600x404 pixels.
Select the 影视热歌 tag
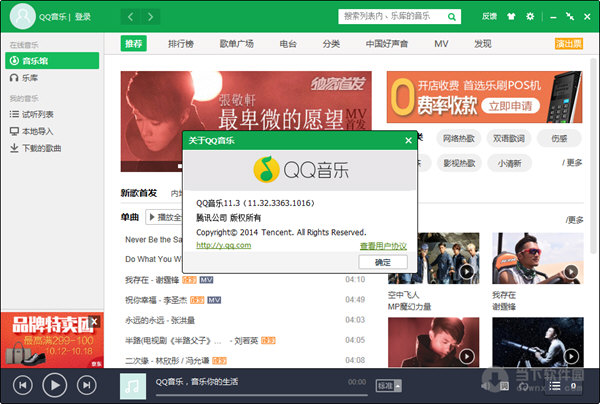(x=459, y=163)
